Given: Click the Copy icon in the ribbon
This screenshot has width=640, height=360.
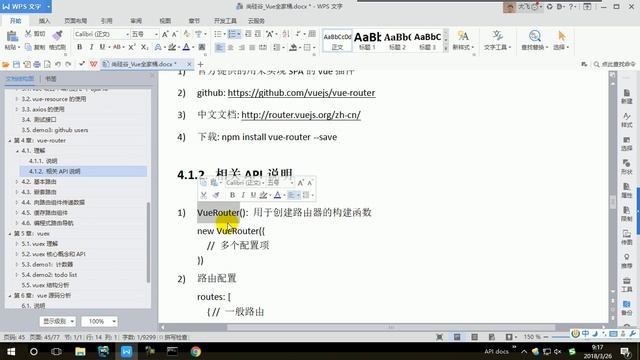Looking at the screenshot, I should [x=28, y=47].
